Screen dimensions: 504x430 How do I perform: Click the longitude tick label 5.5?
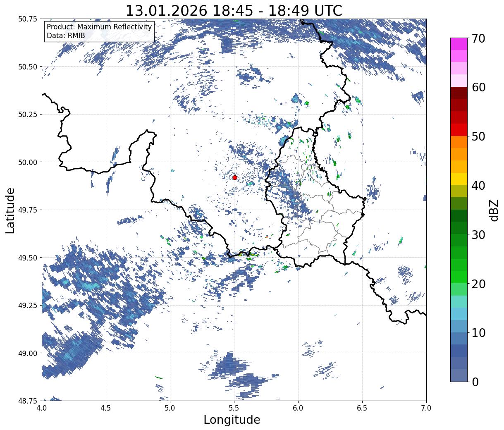click(234, 408)
